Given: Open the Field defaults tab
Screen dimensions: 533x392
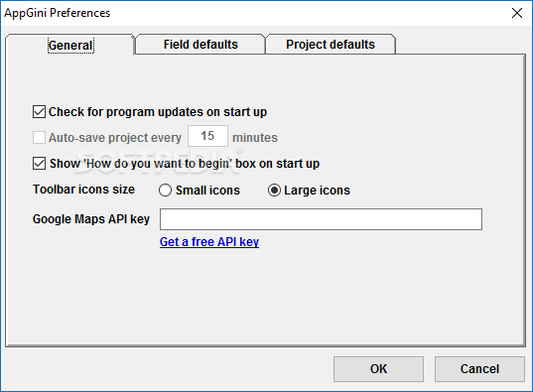Looking at the screenshot, I should [200, 45].
